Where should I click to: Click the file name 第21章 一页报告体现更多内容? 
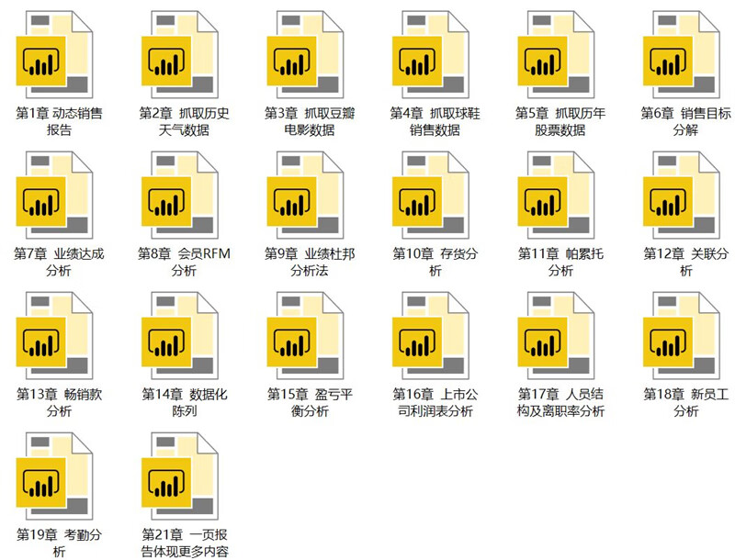point(185,543)
